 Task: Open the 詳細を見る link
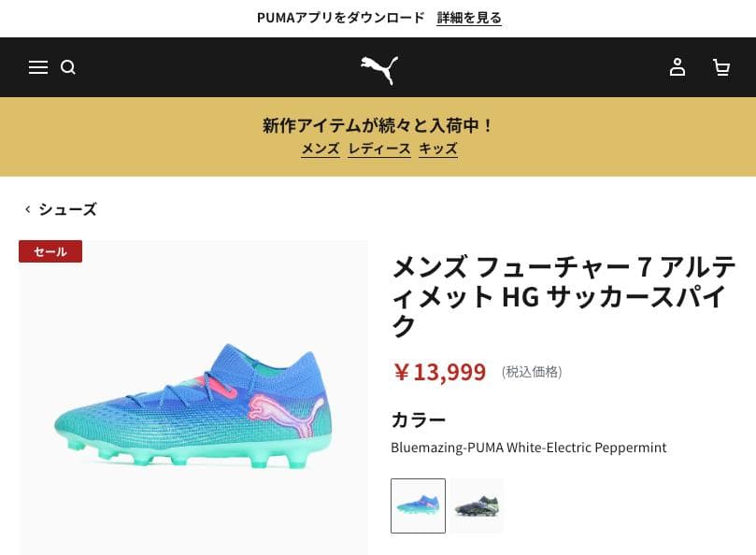pos(469,17)
